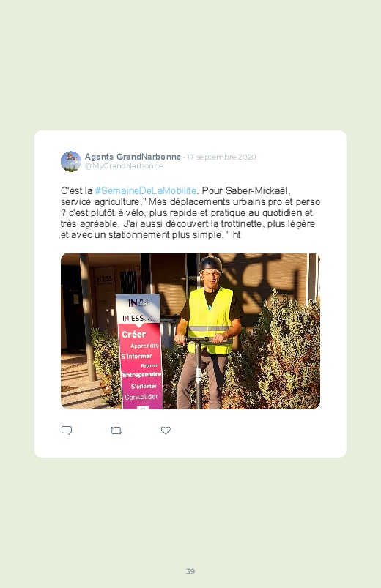
Task: Click the 17 septembre 2020 timestamp
Action: click(221, 157)
